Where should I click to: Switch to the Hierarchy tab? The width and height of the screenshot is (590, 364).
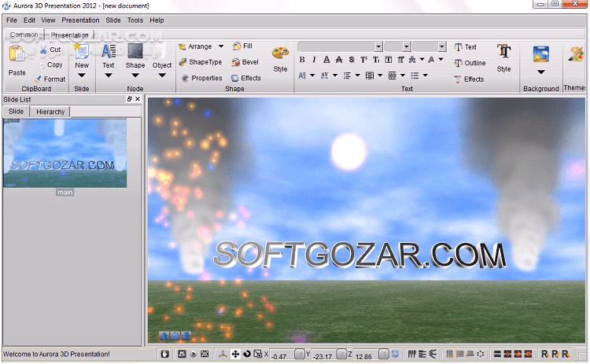[x=50, y=112]
